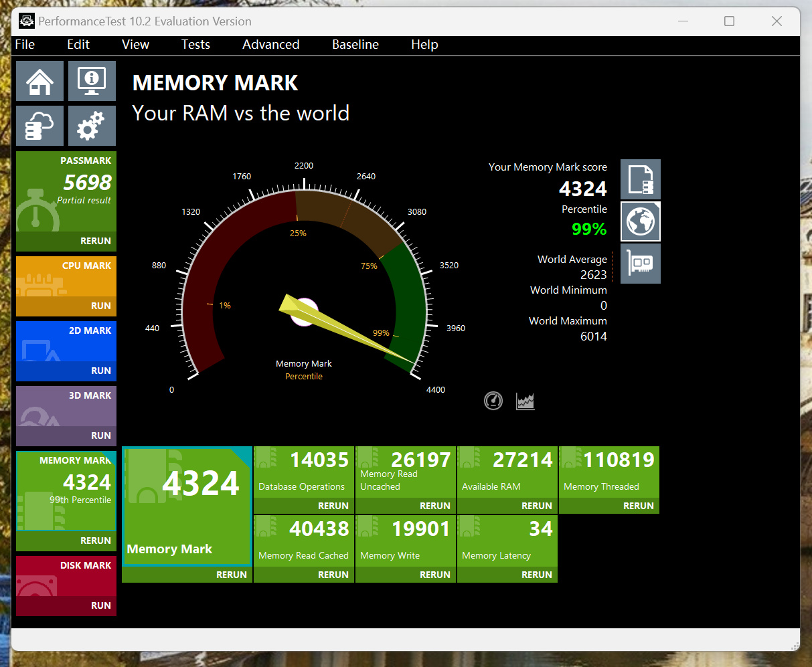Select the globe world comparison icon
Image resolution: width=812 pixels, height=667 pixels.
[x=641, y=221]
